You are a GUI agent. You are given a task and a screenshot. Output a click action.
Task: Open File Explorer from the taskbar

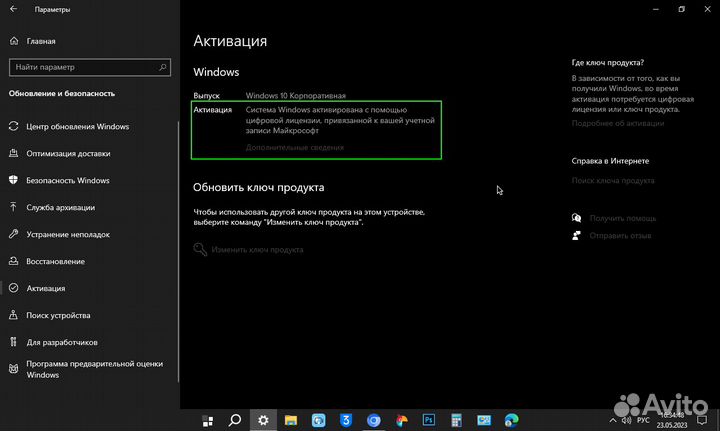pos(291,421)
